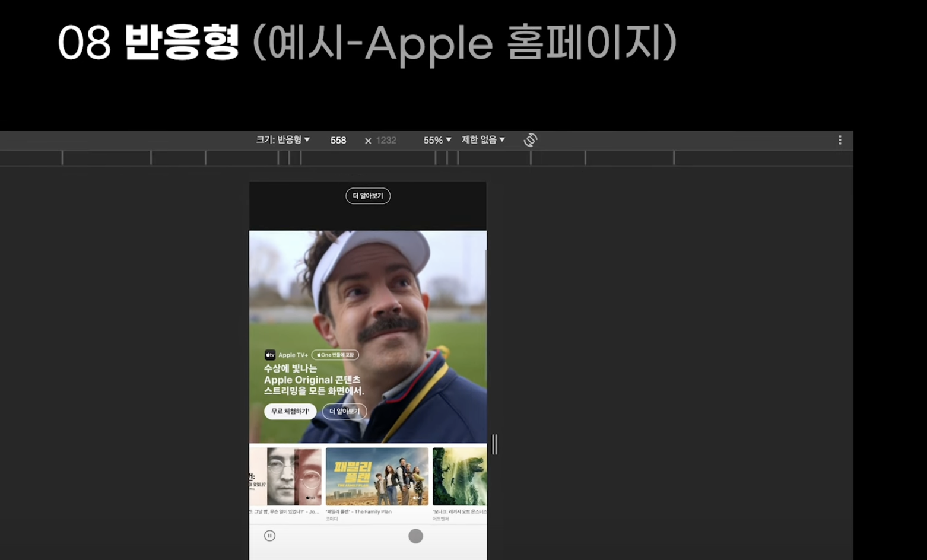The width and height of the screenshot is (927, 560).
Task: Open the 제한 없음 throttling dropdown
Action: point(483,140)
